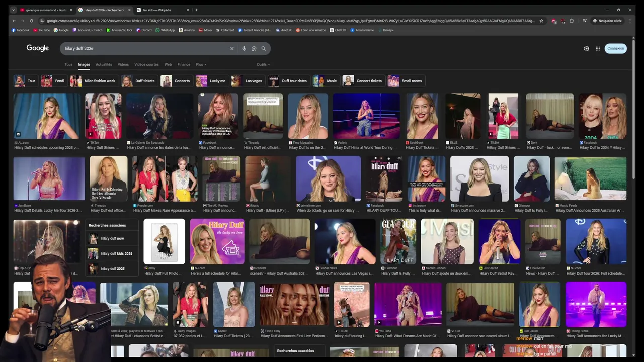The image size is (644, 362).
Task: Open the eBay Hilary Duff Full Photo result
Action: (x=164, y=241)
